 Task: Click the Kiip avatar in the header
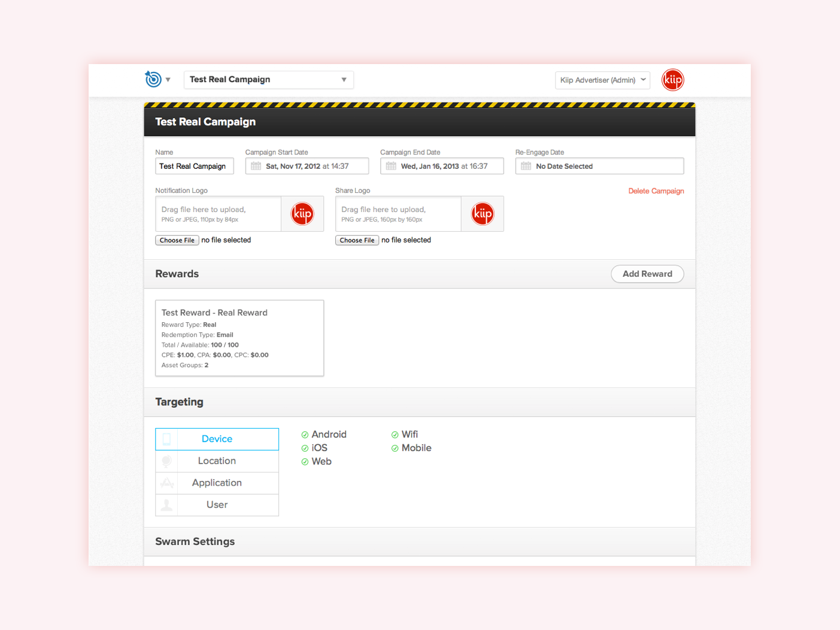coord(672,80)
